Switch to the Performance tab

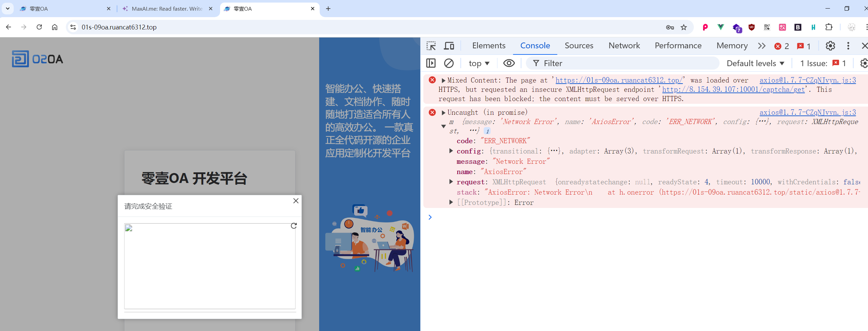[x=678, y=46]
